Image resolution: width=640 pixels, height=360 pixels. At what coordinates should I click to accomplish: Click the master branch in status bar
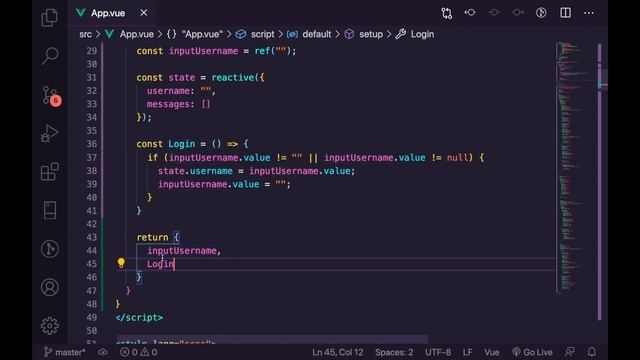coord(64,352)
